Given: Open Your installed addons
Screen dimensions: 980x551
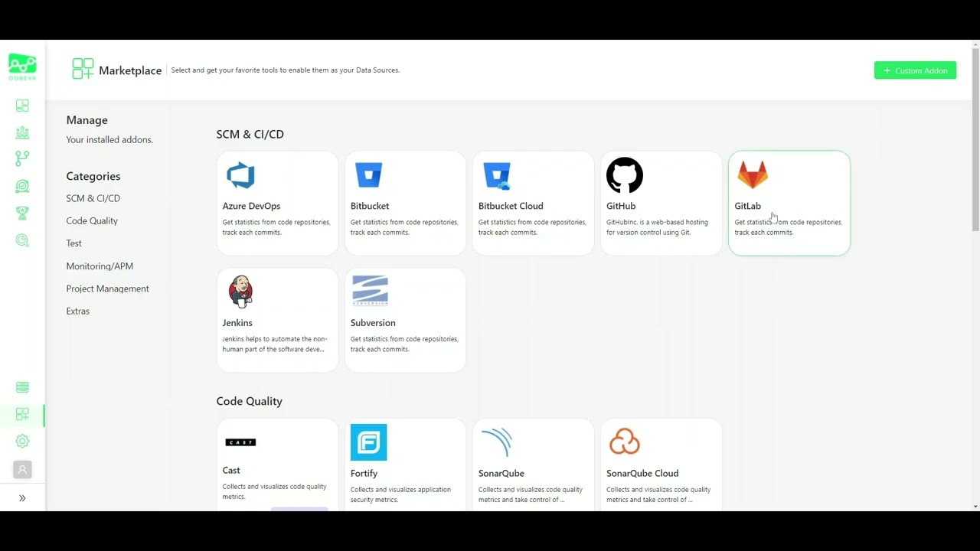Looking at the screenshot, I should click(x=109, y=140).
